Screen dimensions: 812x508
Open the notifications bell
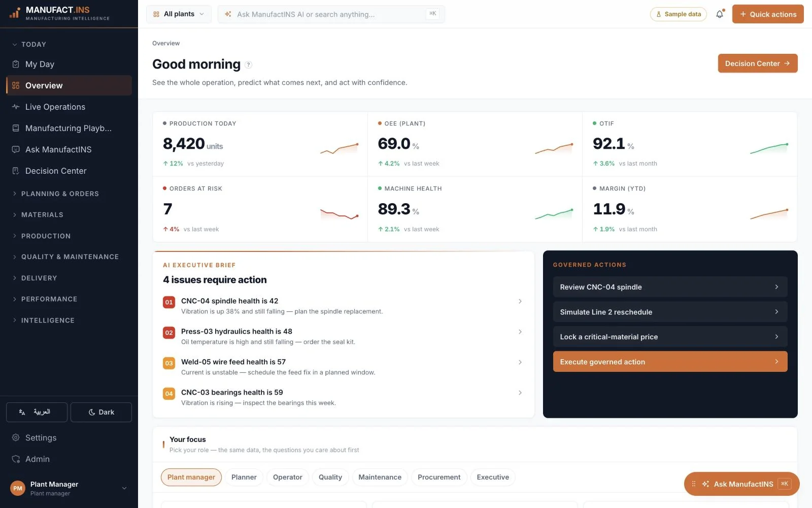click(720, 14)
